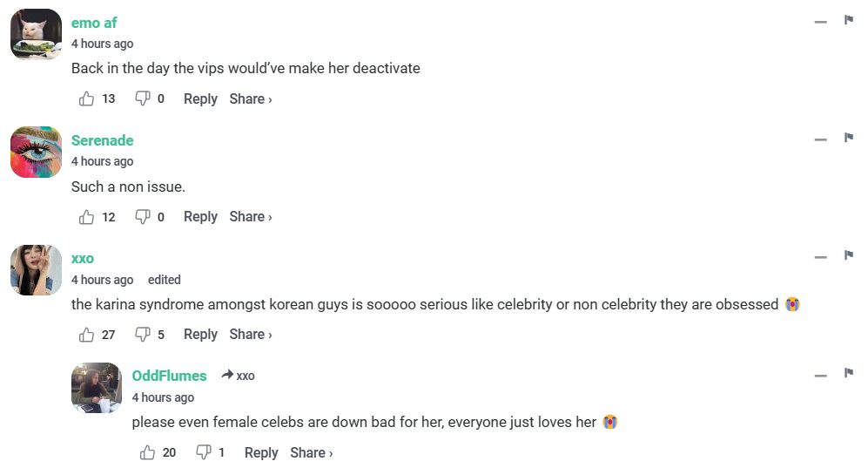
Task: Minimize OddFlumes' reply
Action: tap(820, 376)
